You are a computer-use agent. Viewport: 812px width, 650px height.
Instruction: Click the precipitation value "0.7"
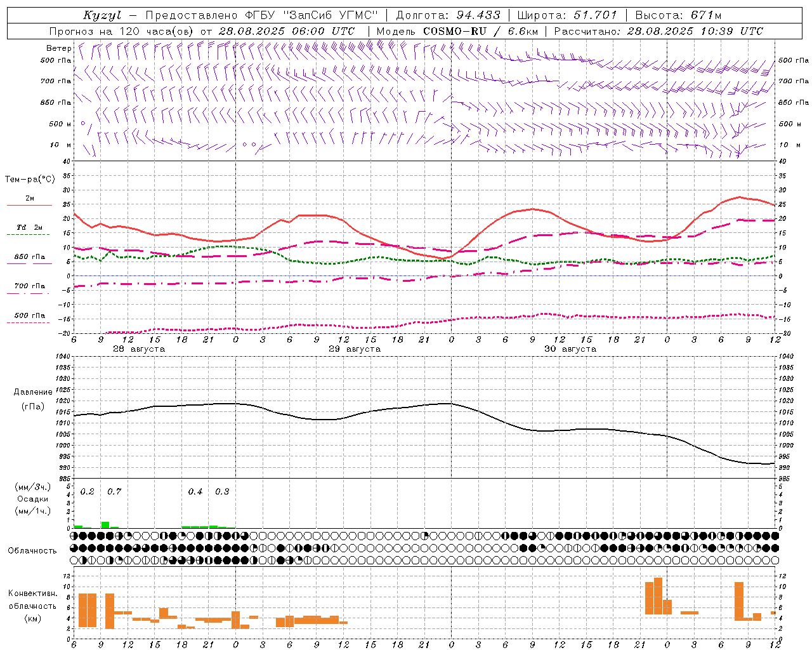coord(114,491)
